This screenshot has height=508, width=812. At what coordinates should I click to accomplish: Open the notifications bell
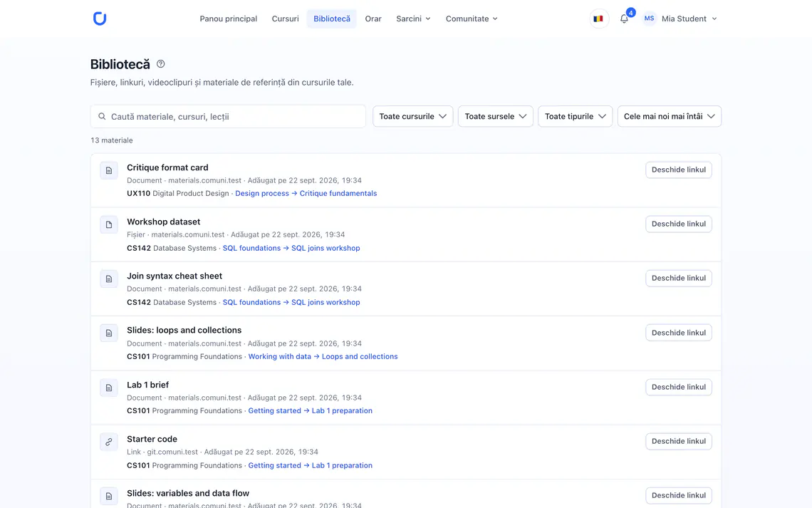(x=624, y=19)
